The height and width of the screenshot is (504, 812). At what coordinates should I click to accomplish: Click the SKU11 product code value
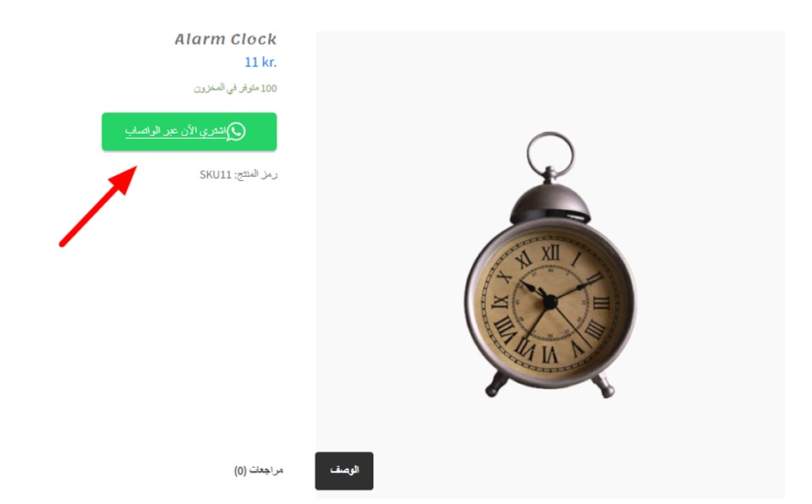216,174
